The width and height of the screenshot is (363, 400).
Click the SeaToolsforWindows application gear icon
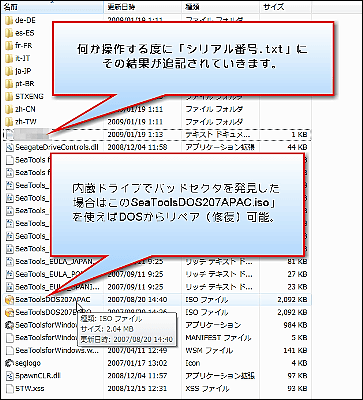click(x=9, y=325)
